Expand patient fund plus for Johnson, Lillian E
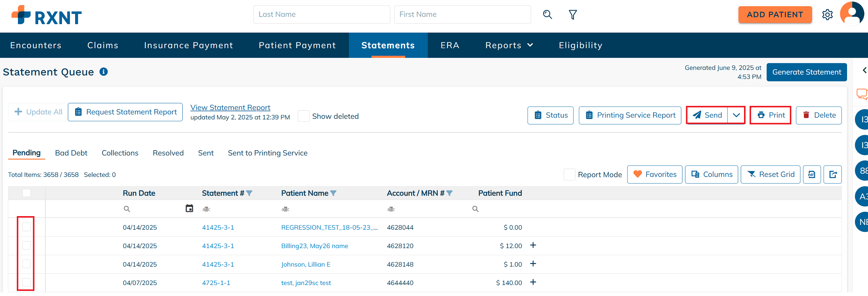 (x=533, y=263)
